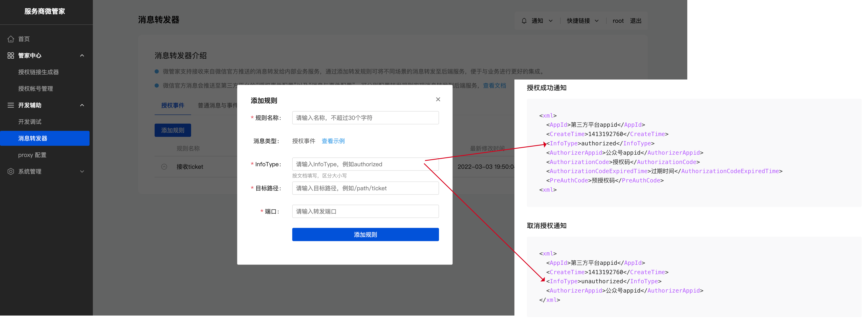Expand the 接收ticket row icon

tap(164, 166)
